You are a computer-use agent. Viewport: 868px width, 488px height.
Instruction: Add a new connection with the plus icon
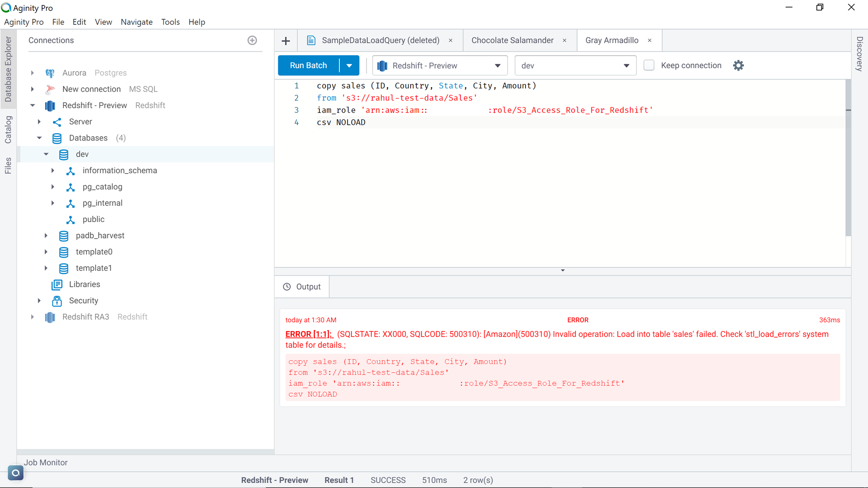[x=252, y=40]
